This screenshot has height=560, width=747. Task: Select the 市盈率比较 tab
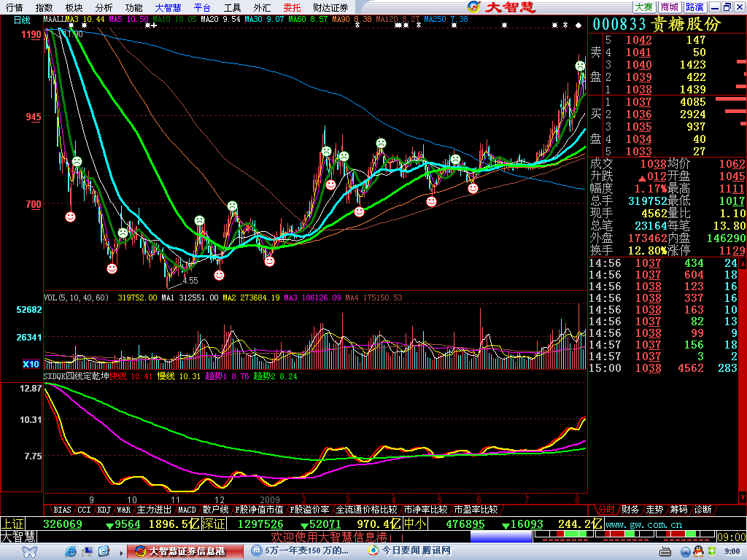(x=476, y=510)
